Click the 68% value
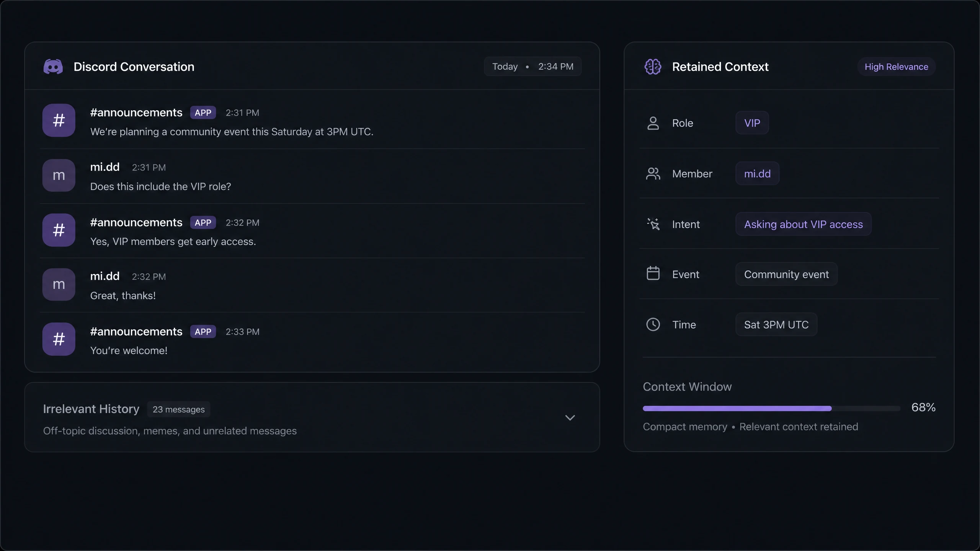Screen dimensions: 980x551 923,407
